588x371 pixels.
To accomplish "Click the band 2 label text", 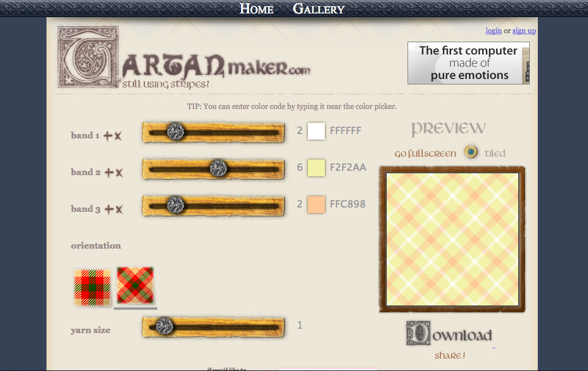I will point(86,172).
